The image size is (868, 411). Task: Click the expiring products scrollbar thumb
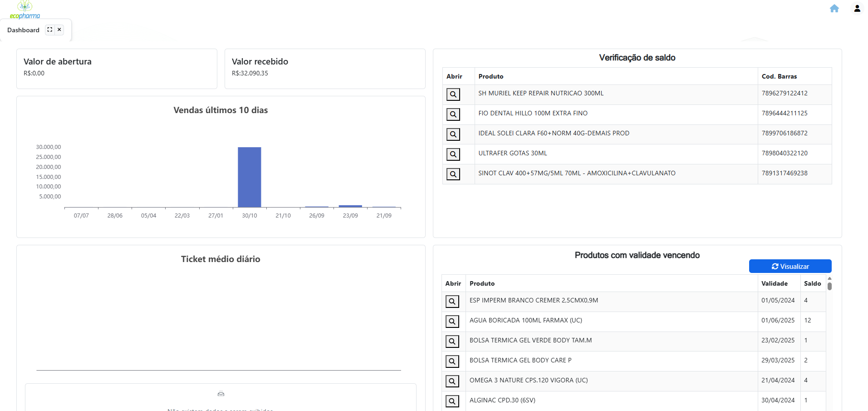tap(829, 286)
